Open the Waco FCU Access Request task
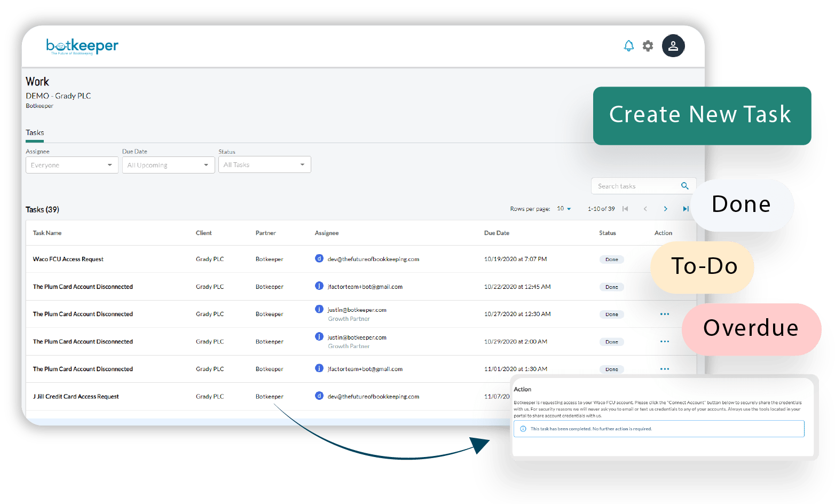835x504 pixels. 68,259
